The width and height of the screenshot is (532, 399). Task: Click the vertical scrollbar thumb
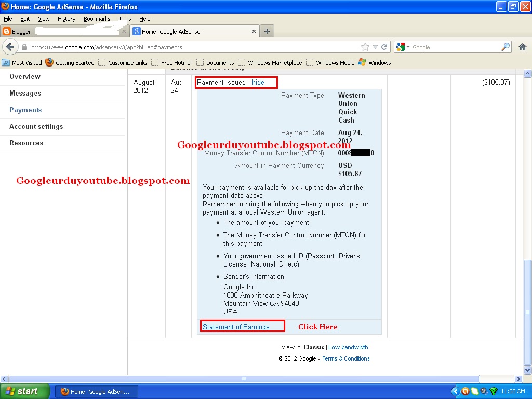coord(528,312)
